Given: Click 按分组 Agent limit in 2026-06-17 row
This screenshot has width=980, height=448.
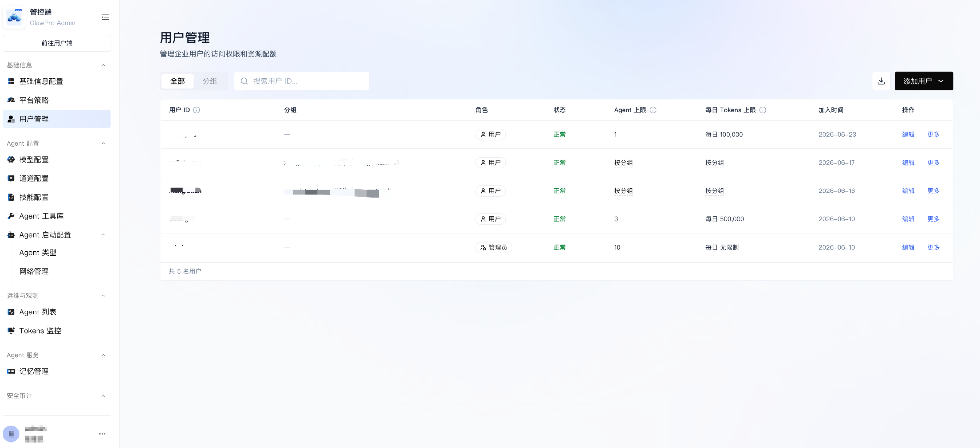Looking at the screenshot, I should [x=623, y=163].
